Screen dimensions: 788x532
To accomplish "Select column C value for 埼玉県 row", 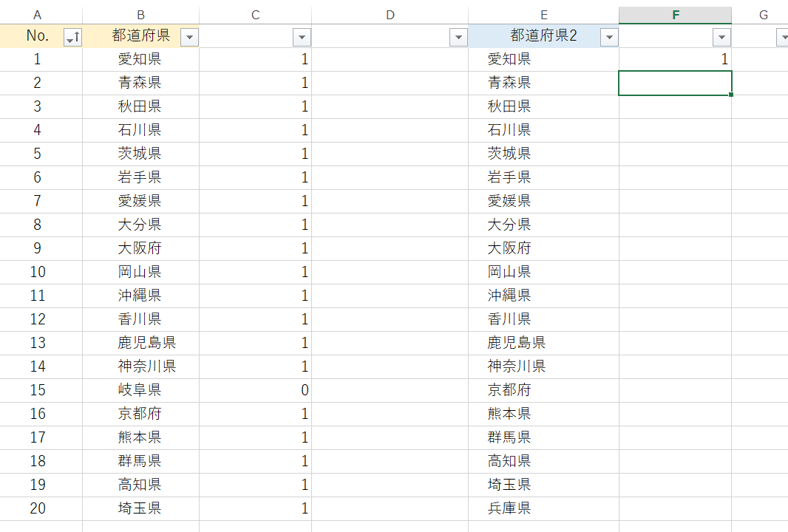I will (255, 508).
